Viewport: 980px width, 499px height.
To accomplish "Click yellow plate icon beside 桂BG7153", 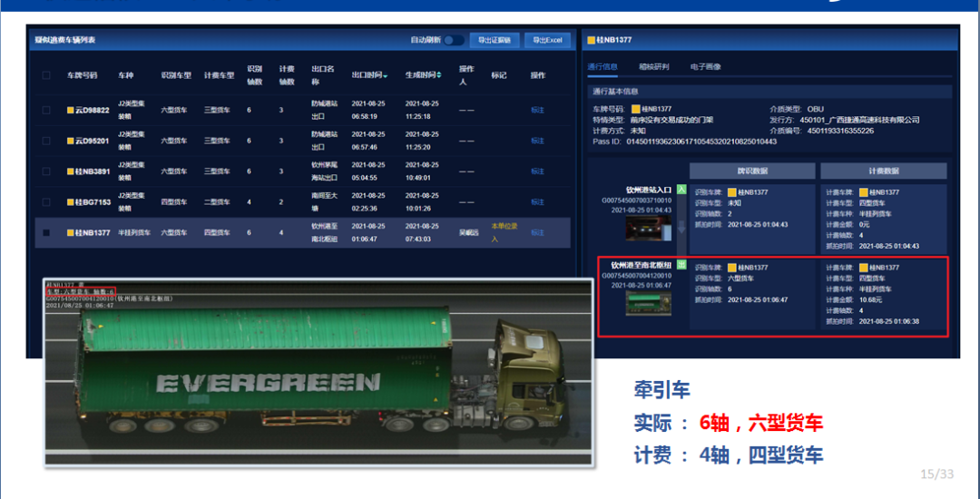I will pos(70,201).
